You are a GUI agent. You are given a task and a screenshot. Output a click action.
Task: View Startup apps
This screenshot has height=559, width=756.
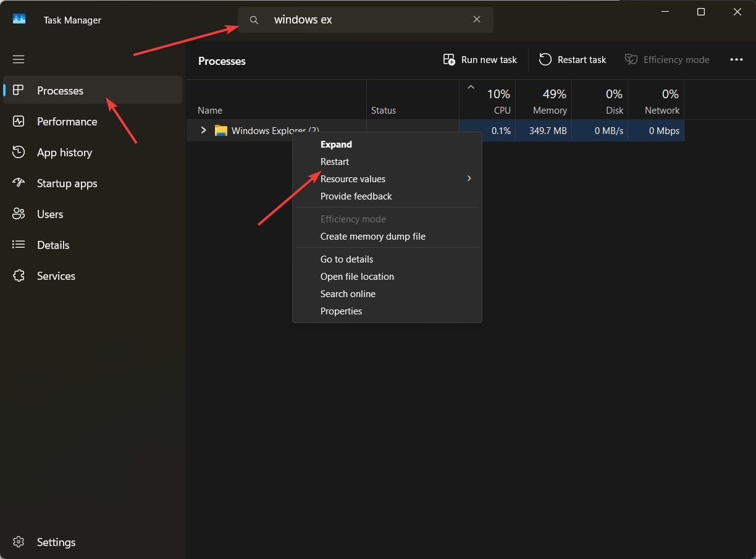[x=67, y=183]
